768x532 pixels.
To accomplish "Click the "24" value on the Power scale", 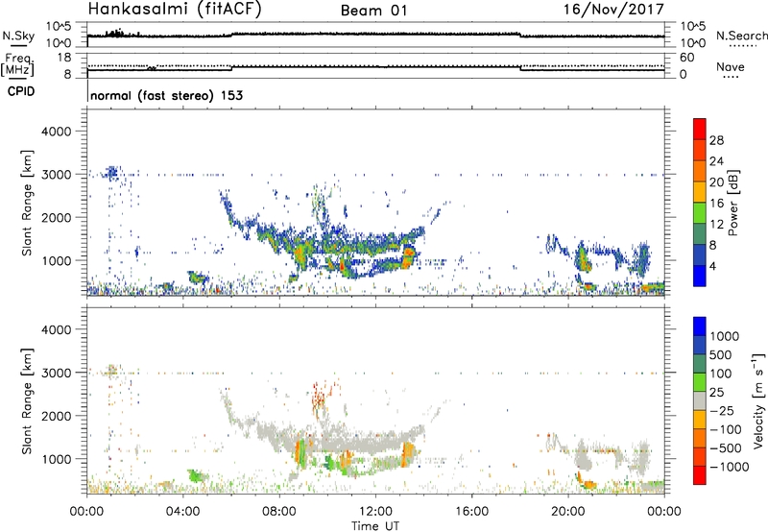I will 716,161.
